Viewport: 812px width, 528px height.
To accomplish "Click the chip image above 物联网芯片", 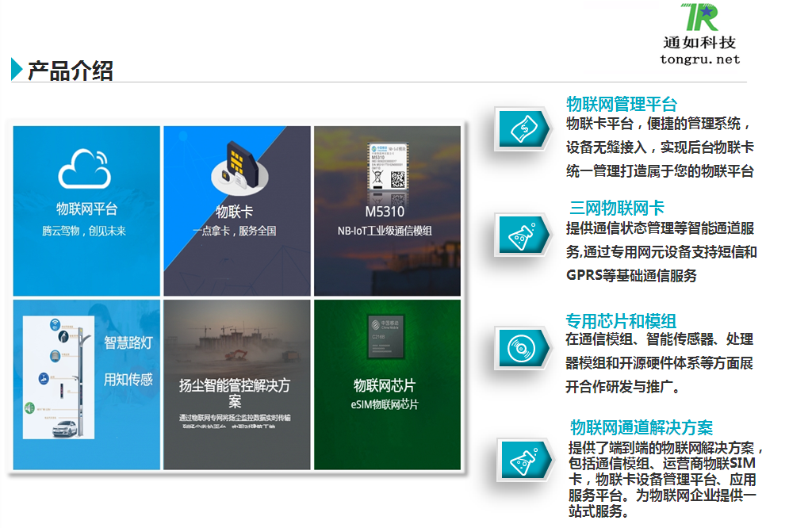I will coord(385,342).
